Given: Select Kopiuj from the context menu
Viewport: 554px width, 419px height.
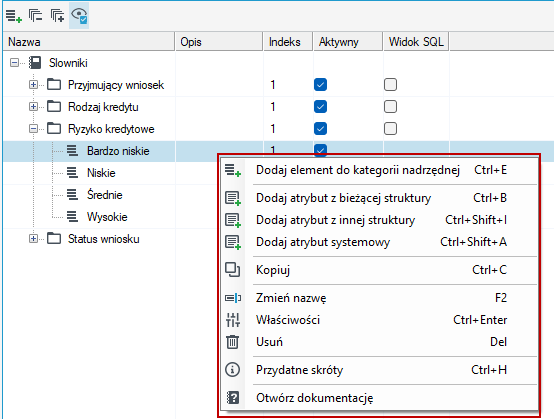Looking at the screenshot, I should (378, 270).
